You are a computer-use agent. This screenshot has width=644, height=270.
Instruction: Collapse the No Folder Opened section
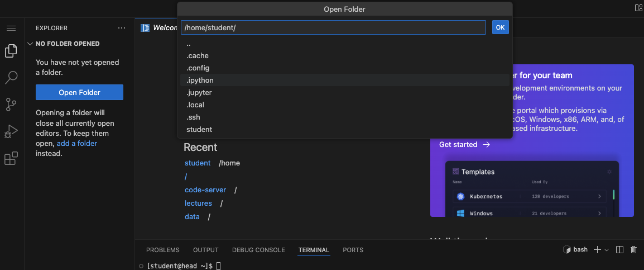30,44
